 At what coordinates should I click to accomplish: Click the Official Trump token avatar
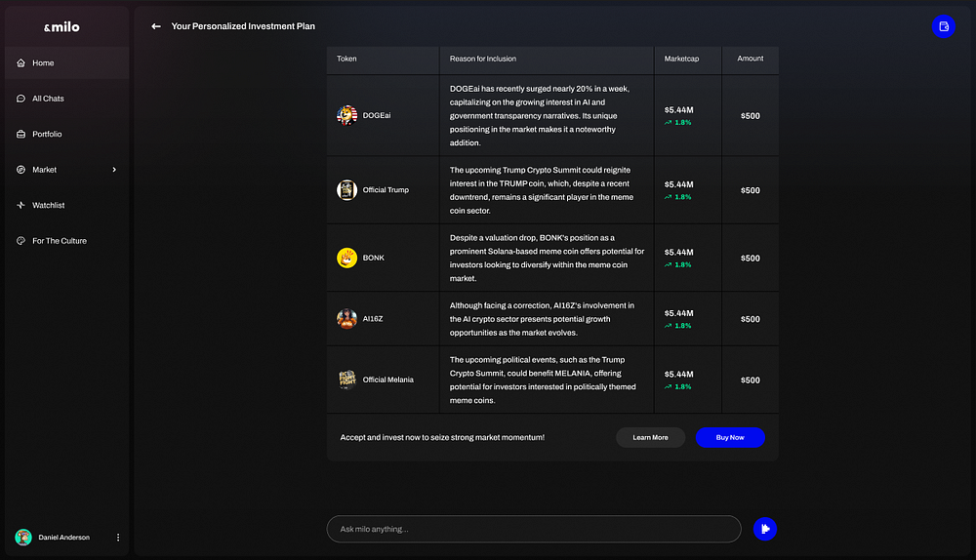346,190
